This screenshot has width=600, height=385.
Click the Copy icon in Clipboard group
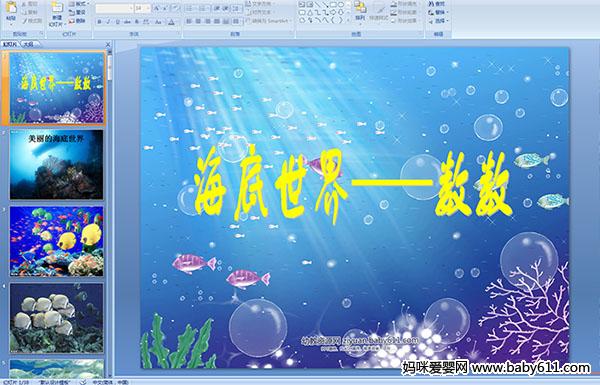click(24, 12)
